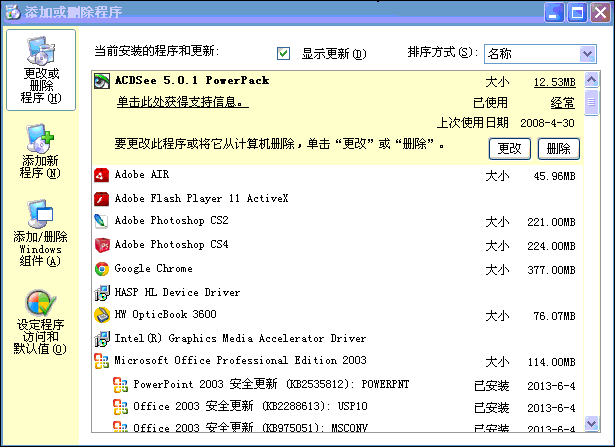
Task: Click the 45.96MB size value
Action: coord(554,176)
